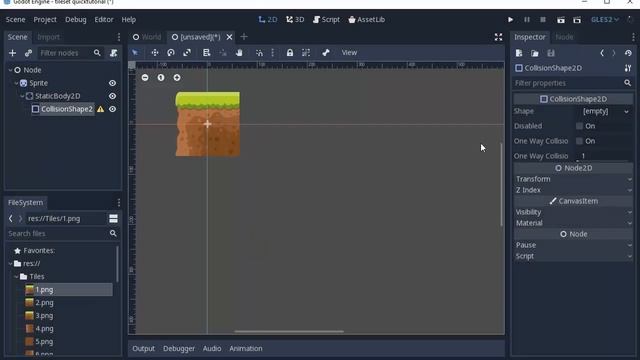Play the project
This screenshot has width=640, height=360.
point(510,20)
